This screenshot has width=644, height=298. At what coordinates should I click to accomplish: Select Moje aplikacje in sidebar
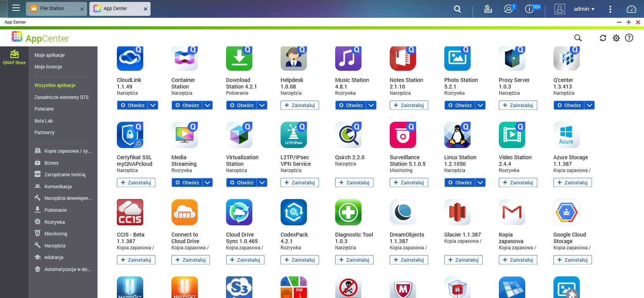point(50,55)
